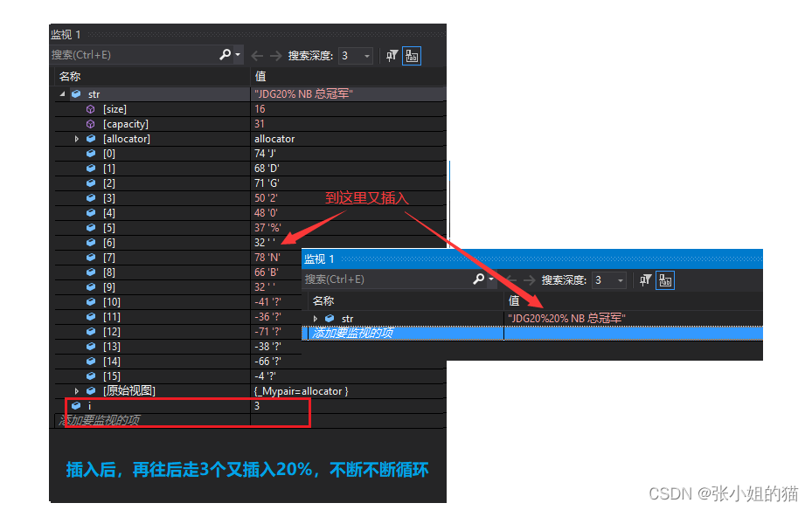Toggle hex display icon in right watch toolbar
This screenshot has width=812, height=510.
pyautogui.click(x=665, y=280)
